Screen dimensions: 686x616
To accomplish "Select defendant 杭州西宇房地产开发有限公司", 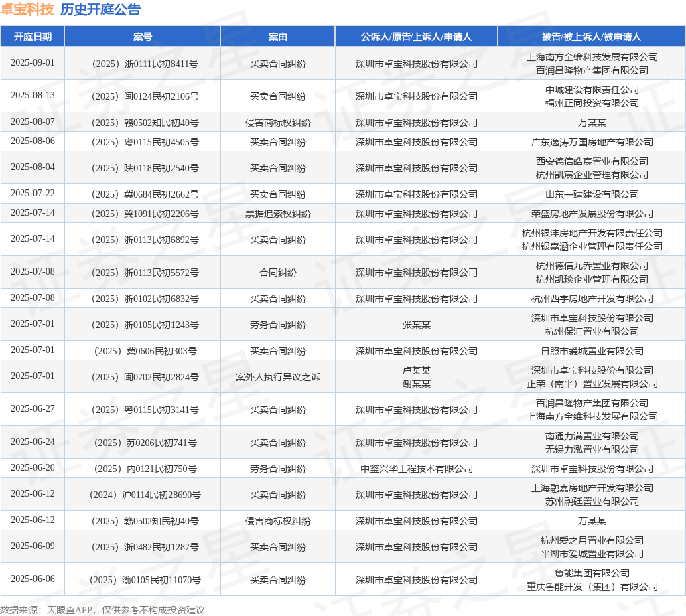I will tap(592, 299).
